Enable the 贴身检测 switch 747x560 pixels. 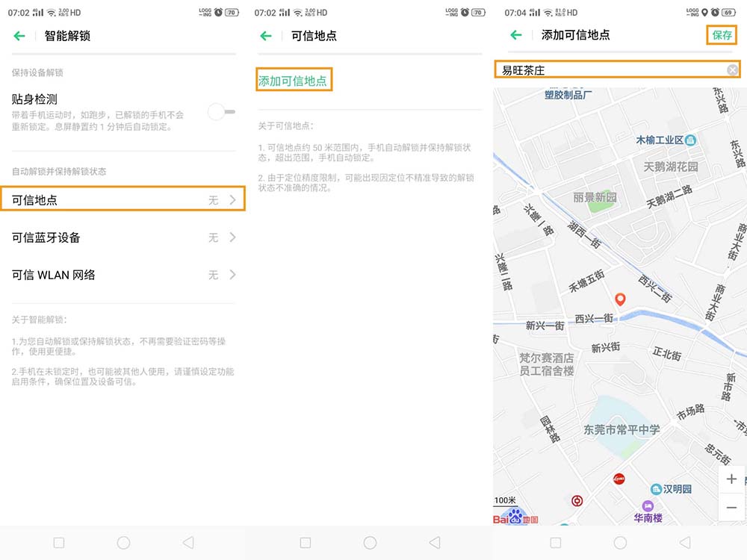tap(221, 111)
